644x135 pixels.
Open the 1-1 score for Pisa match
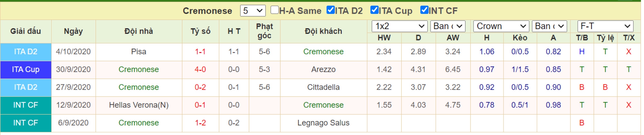pyautogui.click(x=200, y=52)
